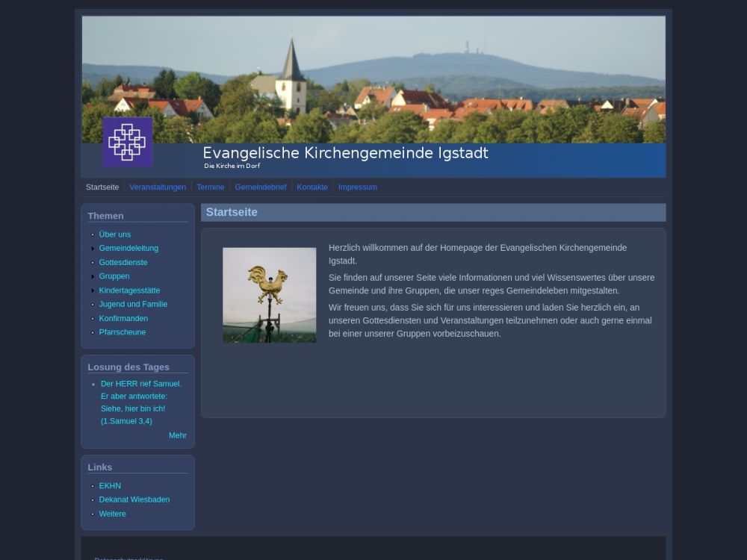
Task: Go to Veranstaltungen in the top menu
Action: [x=158, y=187]
